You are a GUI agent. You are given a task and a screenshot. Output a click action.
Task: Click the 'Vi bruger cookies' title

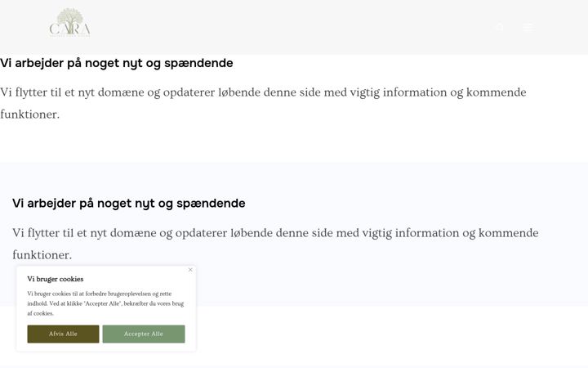[x=56, y=279]
